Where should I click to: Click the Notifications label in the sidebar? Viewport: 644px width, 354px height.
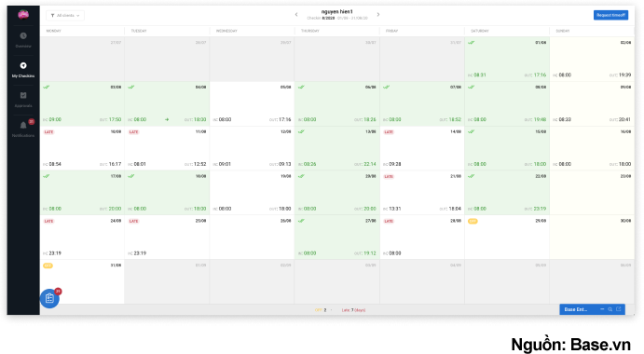pyautogui.click(x=23, y=135)
